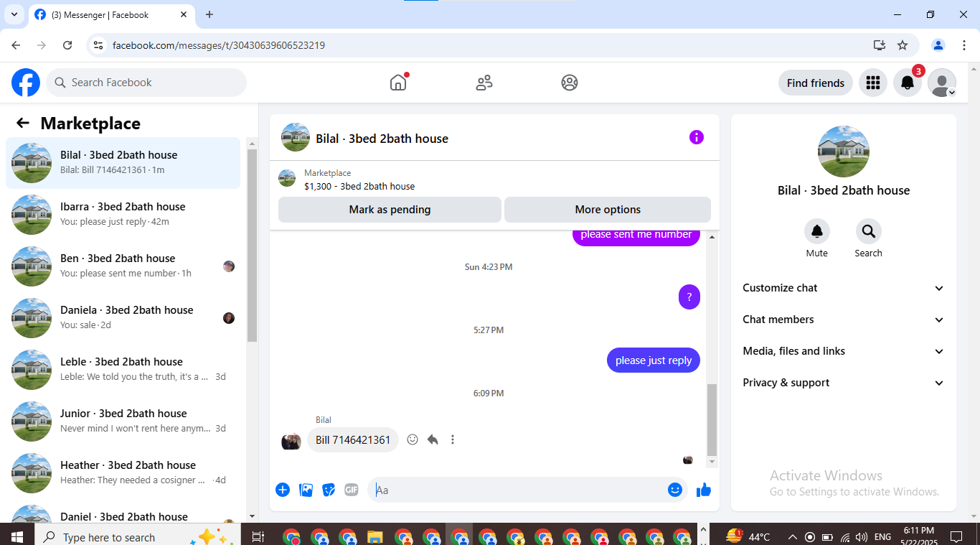Show hidden icons in the system tray

(x=793, y=537)
